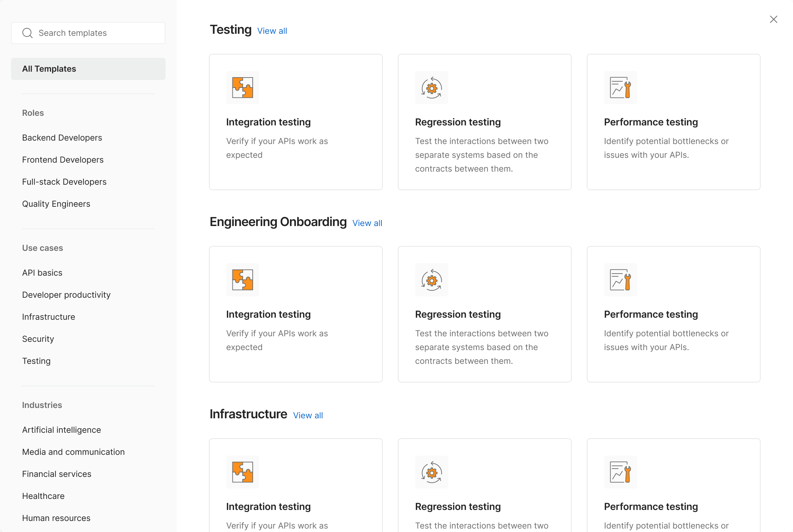Click the puzzle icon under Infrastructure
This screenshot has width=793, height=532.
point(242,472)
